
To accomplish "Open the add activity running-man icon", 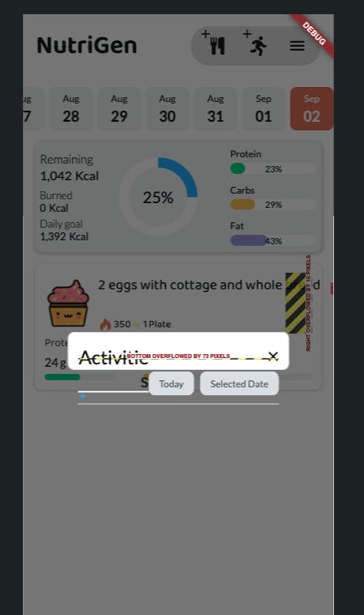I will tap(255, 43).
